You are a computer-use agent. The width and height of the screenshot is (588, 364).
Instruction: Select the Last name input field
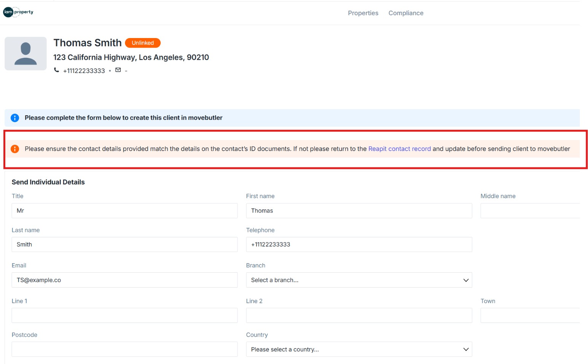[124, 245]
